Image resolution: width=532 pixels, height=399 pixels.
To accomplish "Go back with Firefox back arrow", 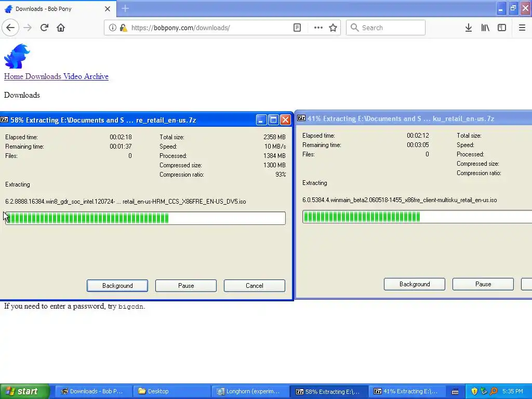I will coord(10,28).
